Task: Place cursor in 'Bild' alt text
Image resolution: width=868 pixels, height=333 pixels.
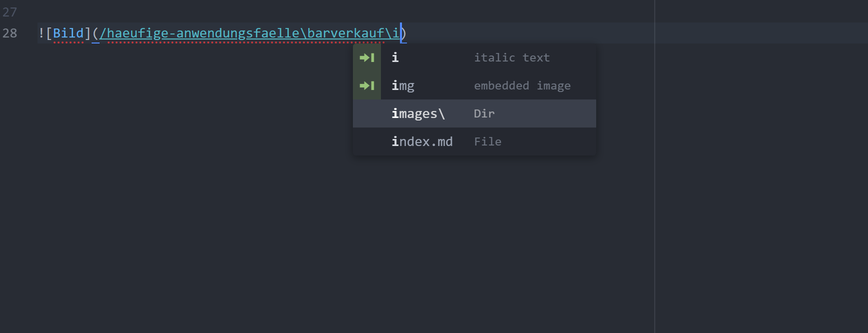Action: (x=68, y=33)
